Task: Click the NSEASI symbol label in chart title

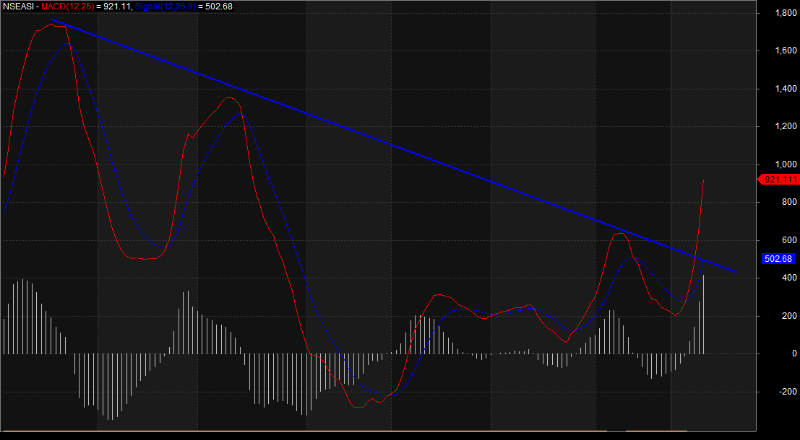Action: 18,7
